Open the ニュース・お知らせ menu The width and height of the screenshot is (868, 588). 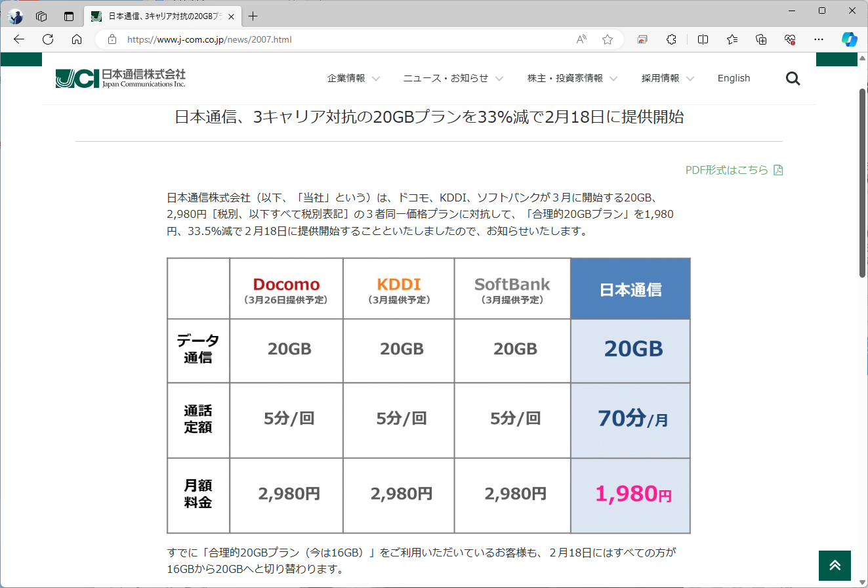[445, 78]
